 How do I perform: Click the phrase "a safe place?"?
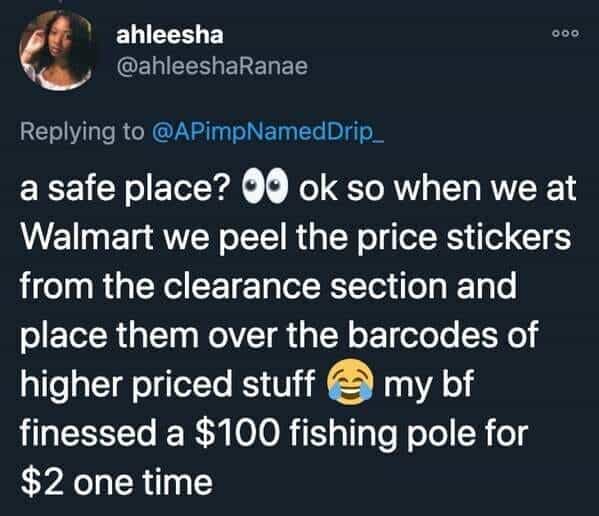(125, 189)
